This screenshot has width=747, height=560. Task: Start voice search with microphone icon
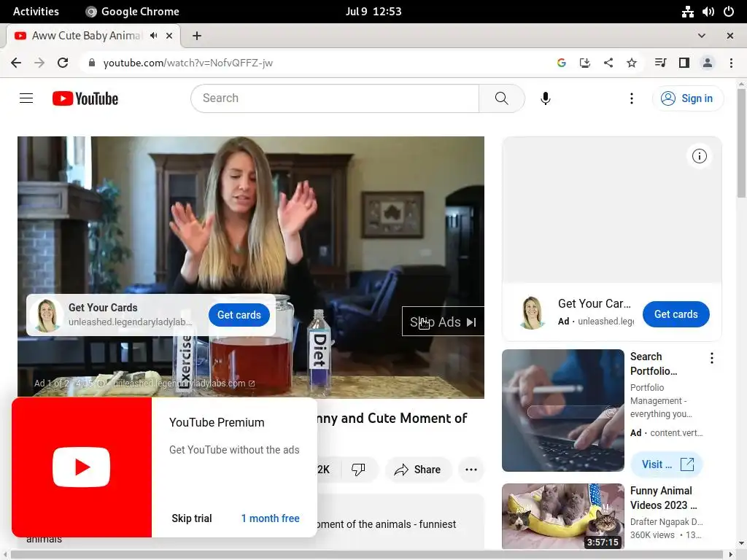pos(546,98)
